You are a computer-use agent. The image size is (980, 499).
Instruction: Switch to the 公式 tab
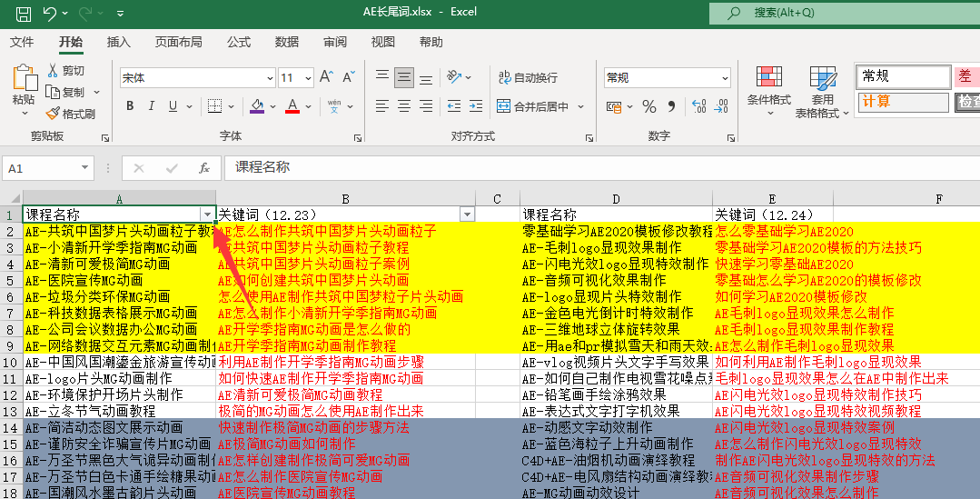(x=238, y=42)
